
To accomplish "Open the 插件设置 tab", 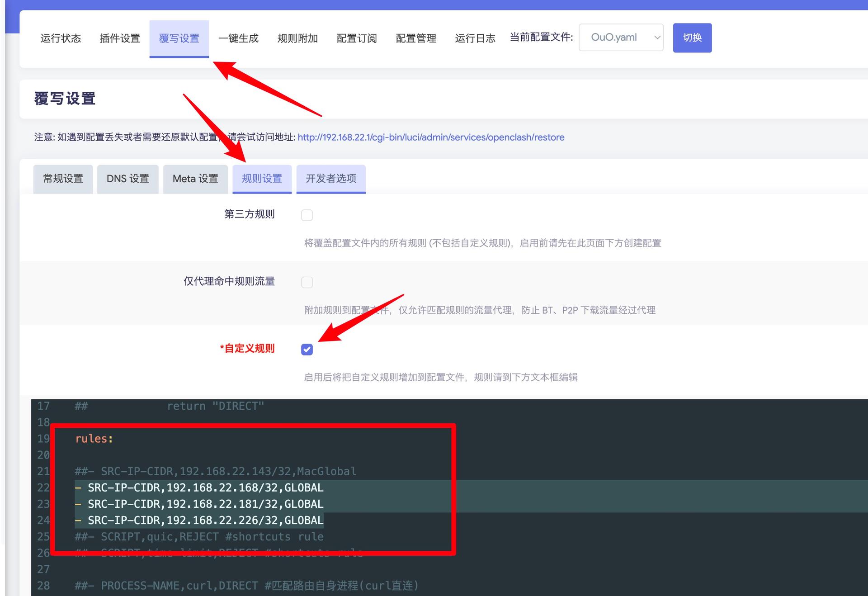I will 120,38.
